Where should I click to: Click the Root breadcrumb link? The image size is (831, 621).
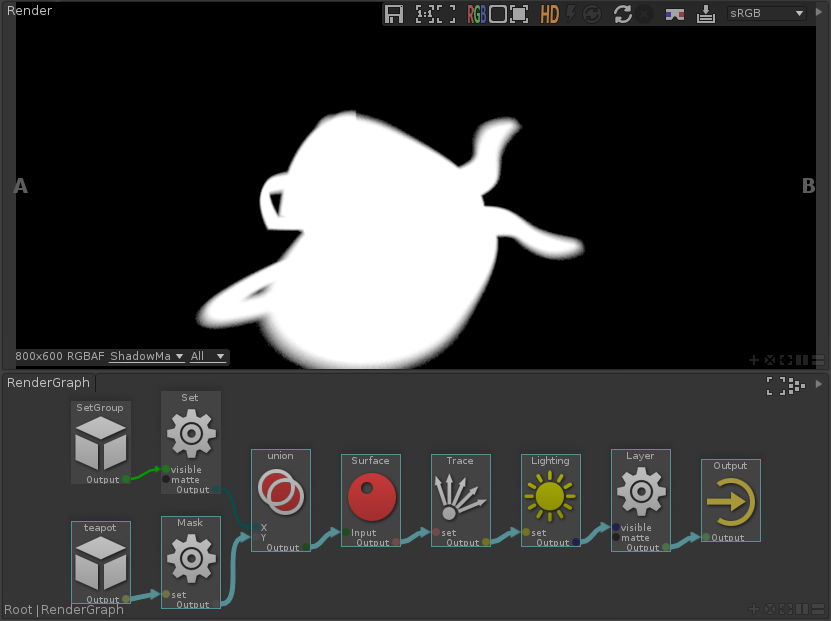[18, 609]
